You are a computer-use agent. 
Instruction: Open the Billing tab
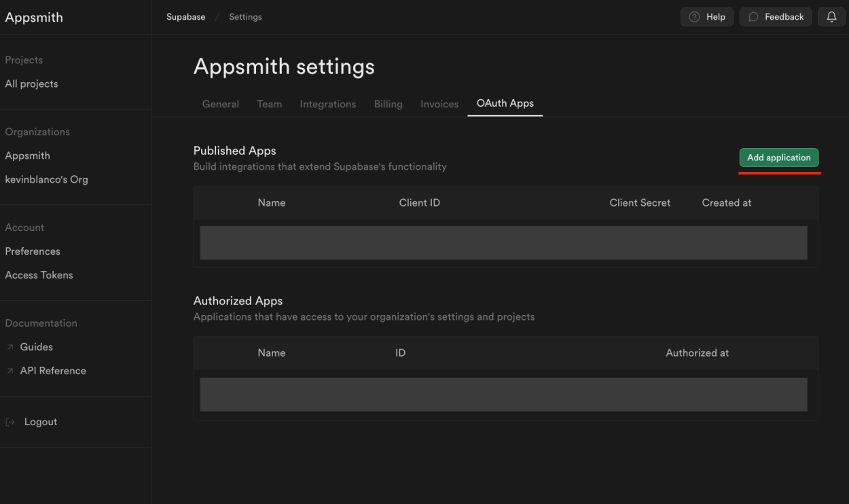click(x=388, y=104)
